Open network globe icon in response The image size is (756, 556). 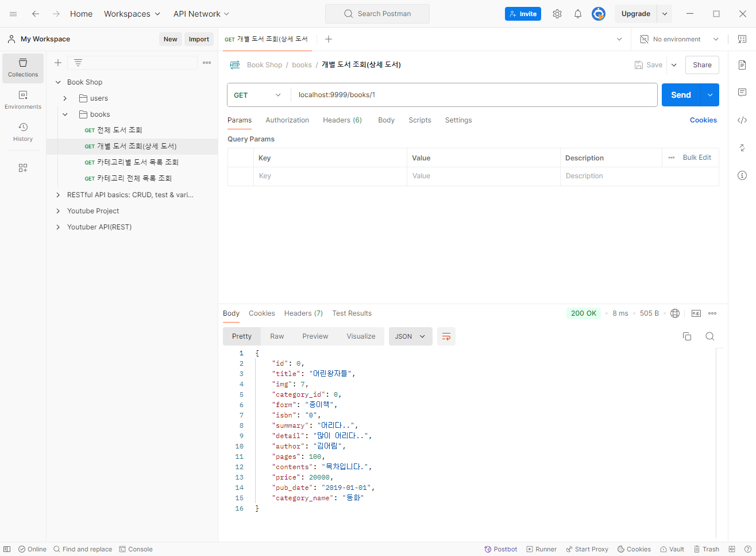pos(675,313)
